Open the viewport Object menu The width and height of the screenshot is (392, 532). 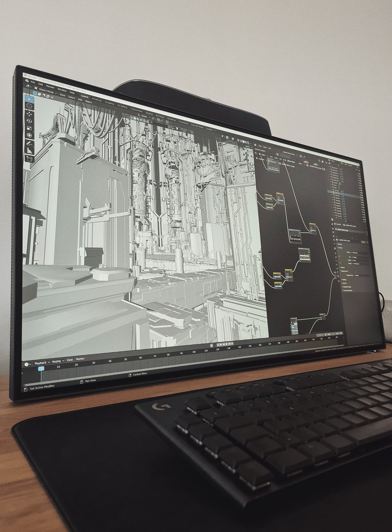pyautogui.click(x=88, y=102)
